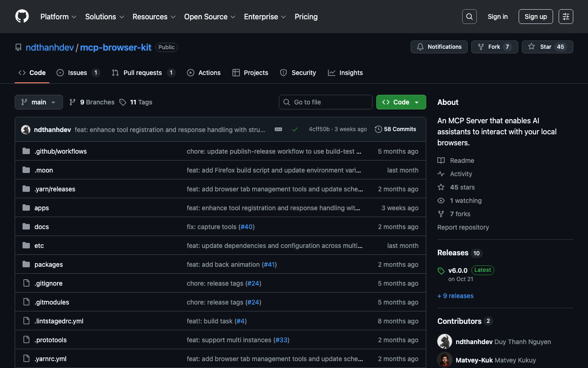Click the Matvey-Kuk contributor avatar
This screenshot has width=588, height=368.
(x=445, y=360)
